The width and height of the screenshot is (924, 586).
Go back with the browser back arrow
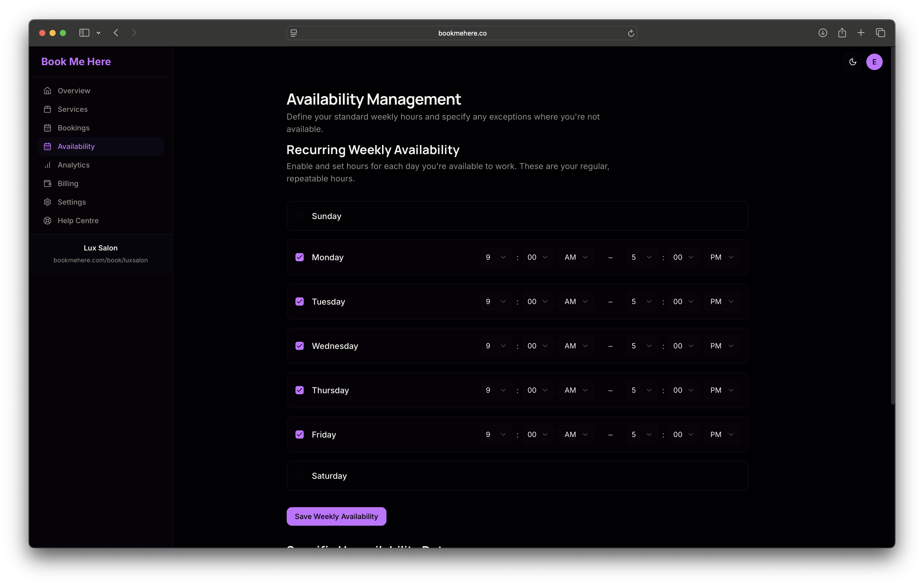(116, 33)
